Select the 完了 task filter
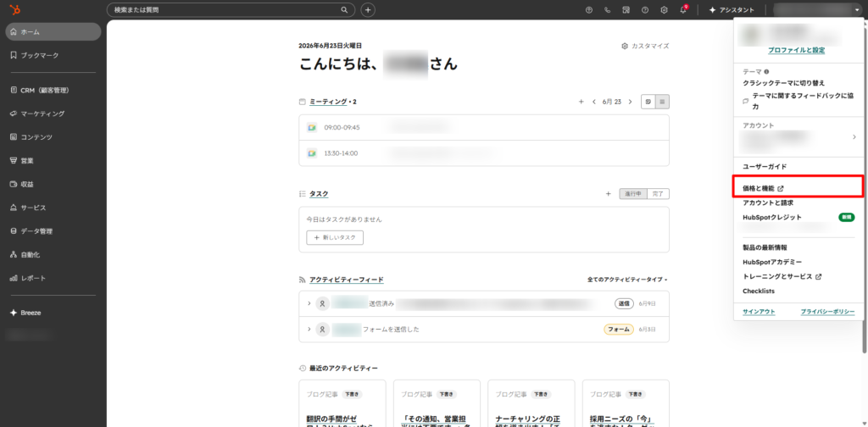Viewport: 868px width, 427px height. (658, 193)
